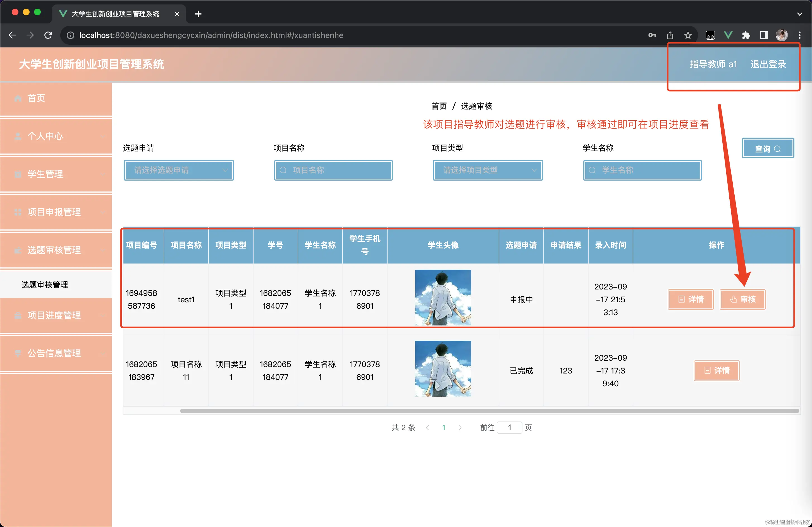
Task: Click 退出登录 to log out
Action: tap(768, 64)
